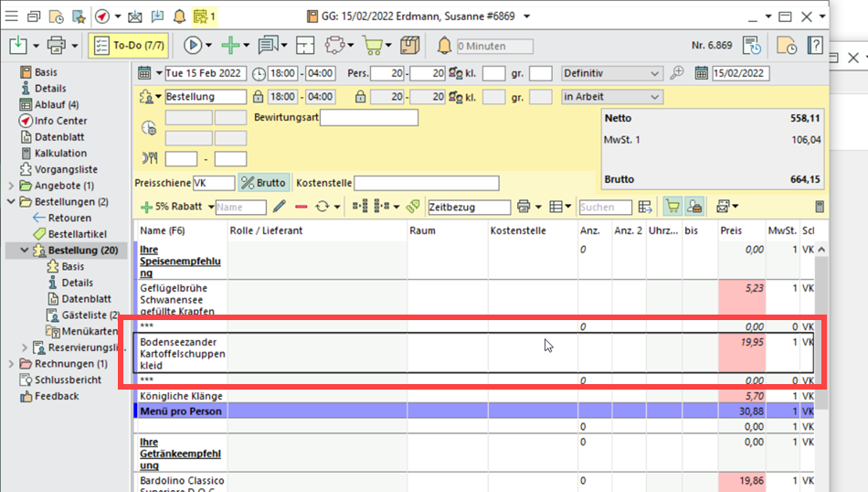The height and width of the screenshot is (492, 868).
Task: Click the printer icon in main toolbar
Action: coord(57,46)
